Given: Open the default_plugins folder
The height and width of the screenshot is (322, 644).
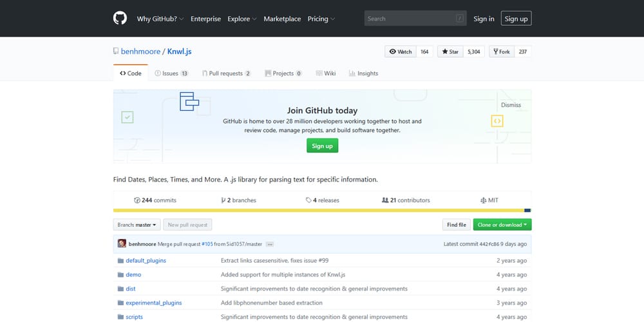Looking at the screenshot, I should click(146, 261).
